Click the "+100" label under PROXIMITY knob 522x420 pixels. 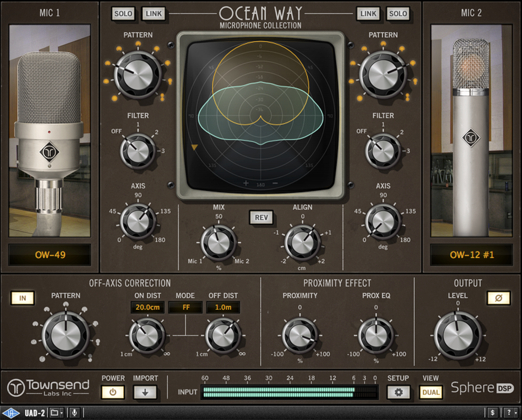323,354
